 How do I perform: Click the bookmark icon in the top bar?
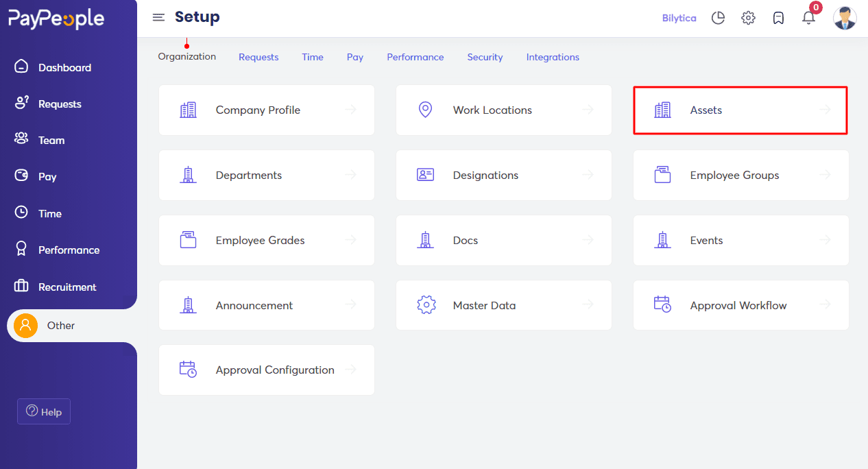pyautogui.click(x=778, y=18)
